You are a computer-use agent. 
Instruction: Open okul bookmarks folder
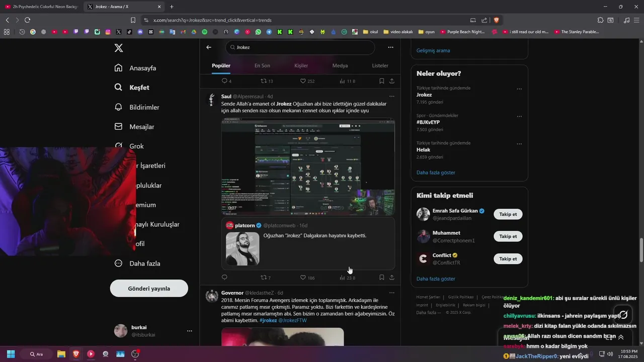point(370,32)
